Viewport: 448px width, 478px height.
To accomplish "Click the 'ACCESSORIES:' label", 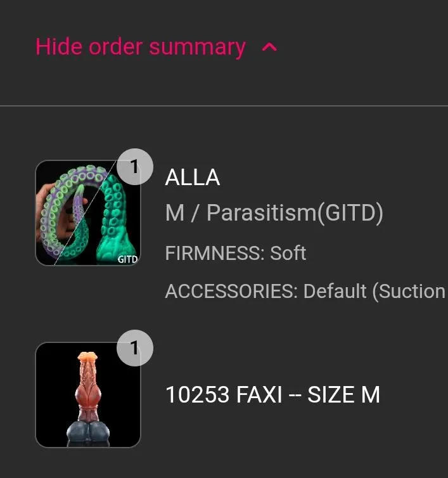I will 231,291.
